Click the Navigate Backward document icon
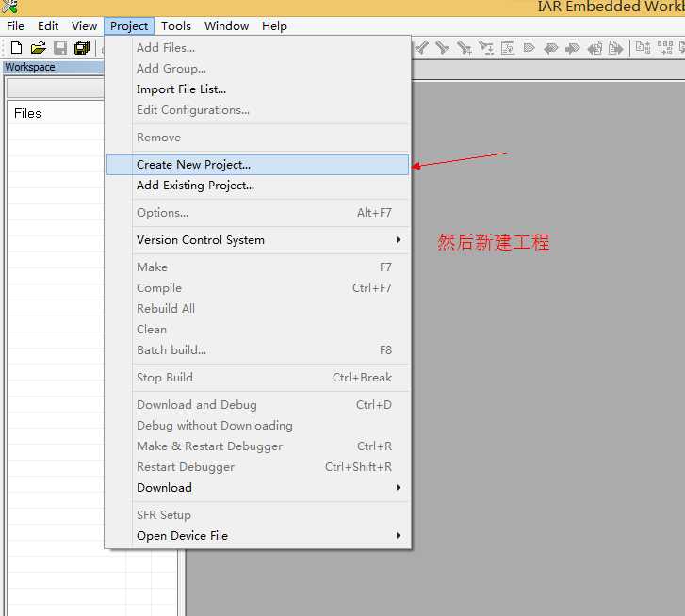The image size is (685, 616). pos(595,48)
